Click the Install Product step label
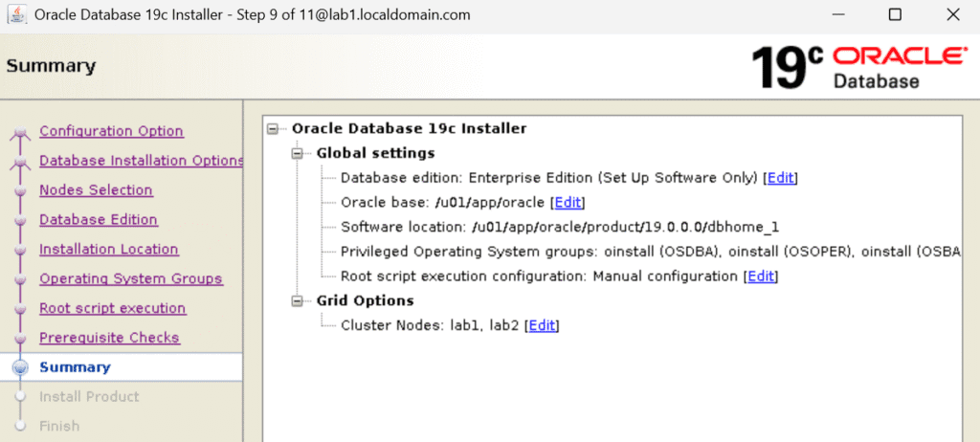The width and height of the screenshot is (980, 442). pos(89,396)
